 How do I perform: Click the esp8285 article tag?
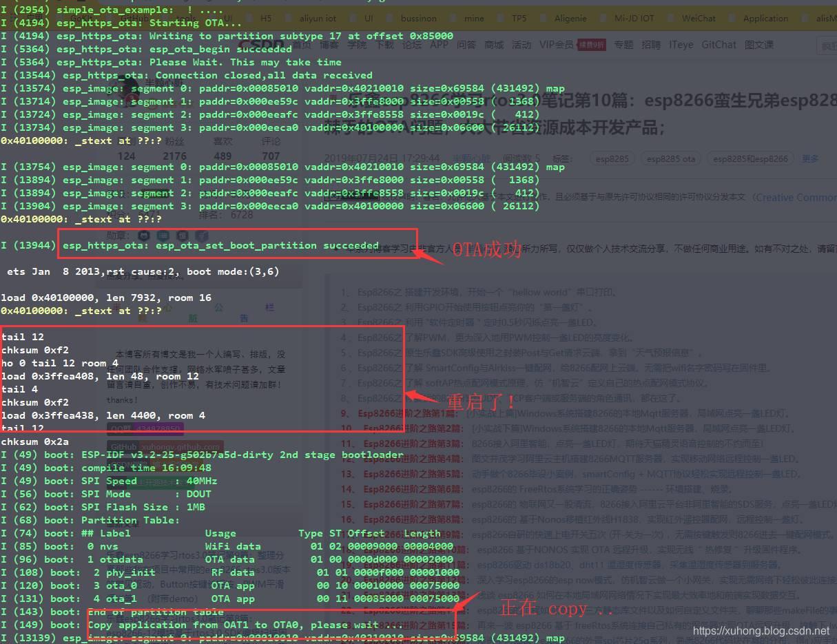click(612, 158)
